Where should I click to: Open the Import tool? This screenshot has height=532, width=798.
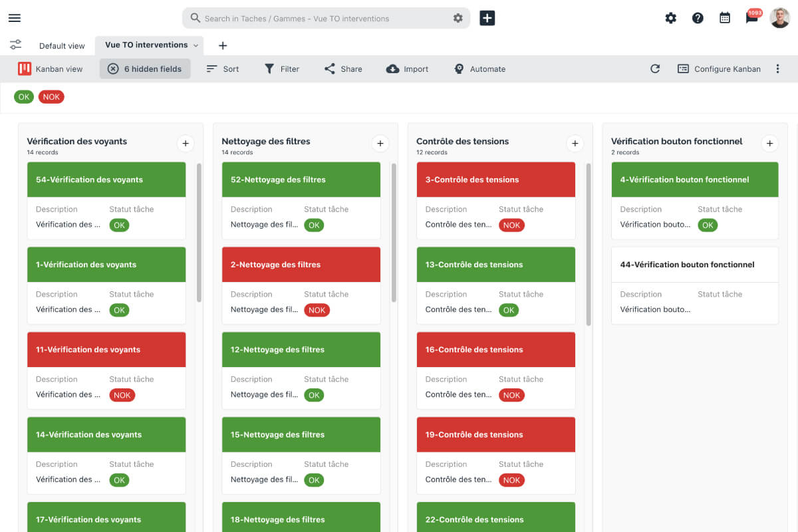tap(407, 68)
